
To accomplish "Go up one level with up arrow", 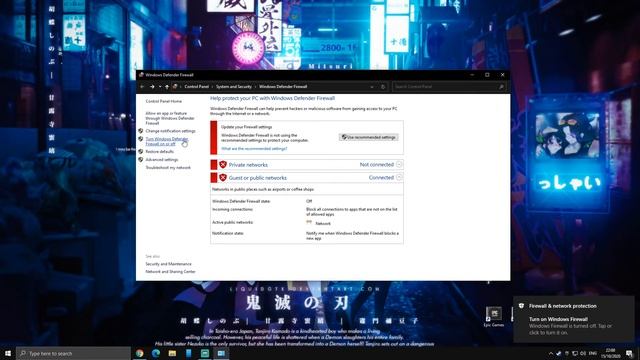I will (x=167, y=87).
